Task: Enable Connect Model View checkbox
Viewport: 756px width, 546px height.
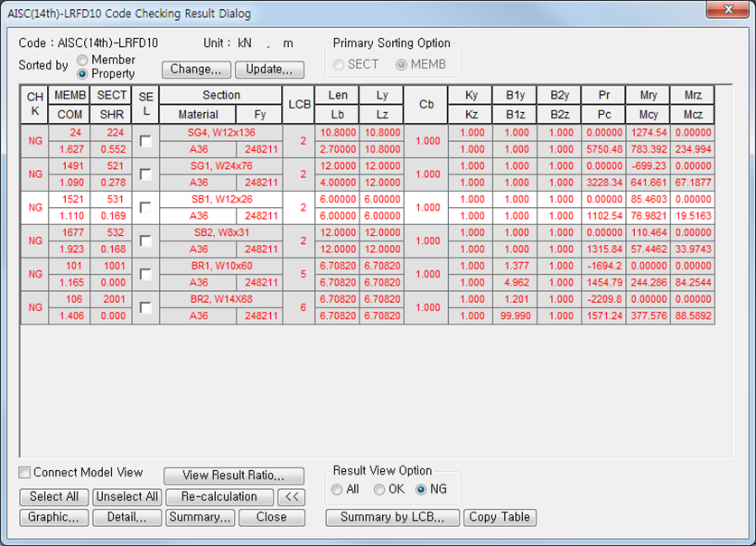Action: 24,473
